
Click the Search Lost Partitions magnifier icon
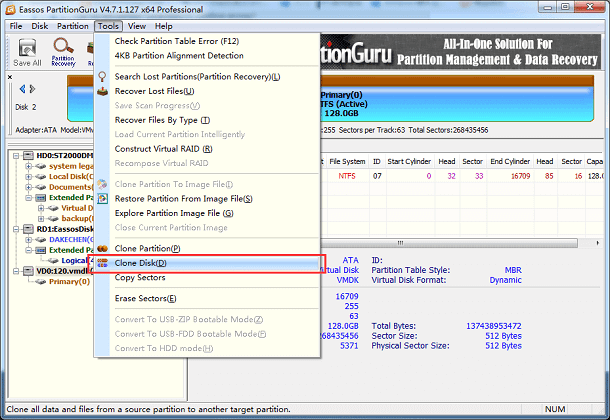coord(102,77)
